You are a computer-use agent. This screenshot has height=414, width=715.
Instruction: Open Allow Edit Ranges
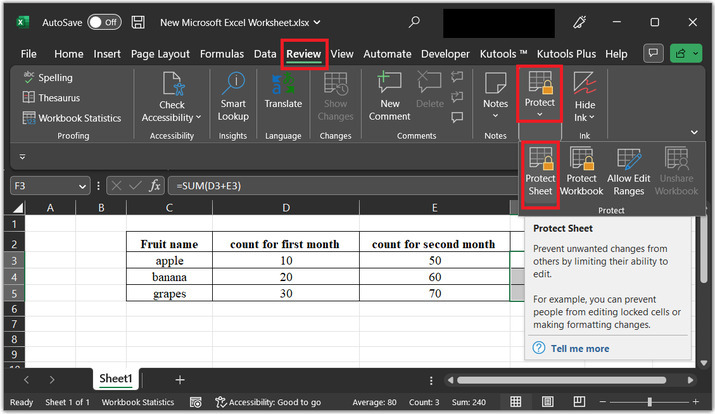click(x=629, y=171)
